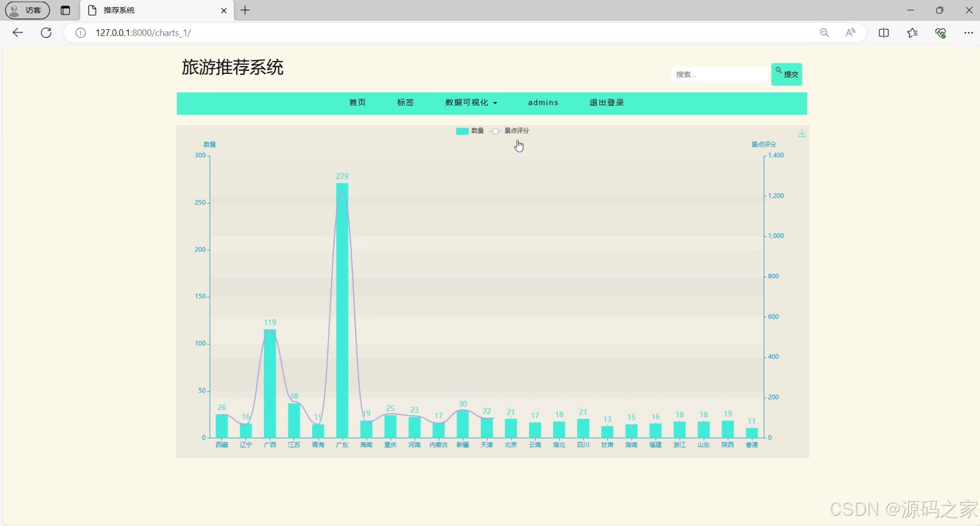Screen dimensions: 980x526
Task: Open browser essentials heart icon
Action: coord(941,33)
